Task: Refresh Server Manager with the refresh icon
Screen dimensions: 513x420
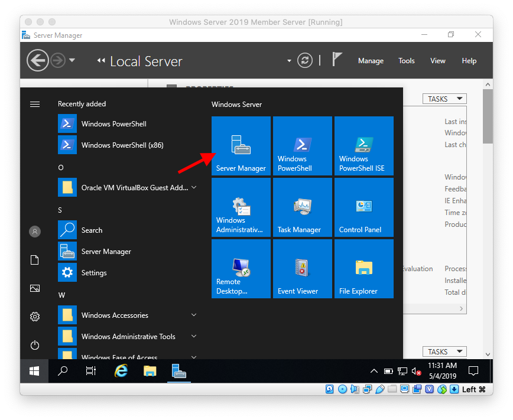Action: 305,60
